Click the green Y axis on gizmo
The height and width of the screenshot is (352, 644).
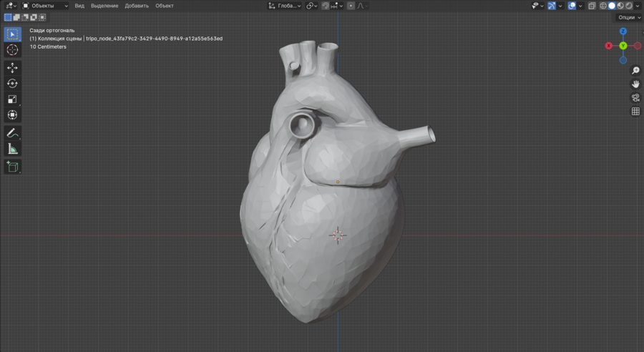pos(623,46)
